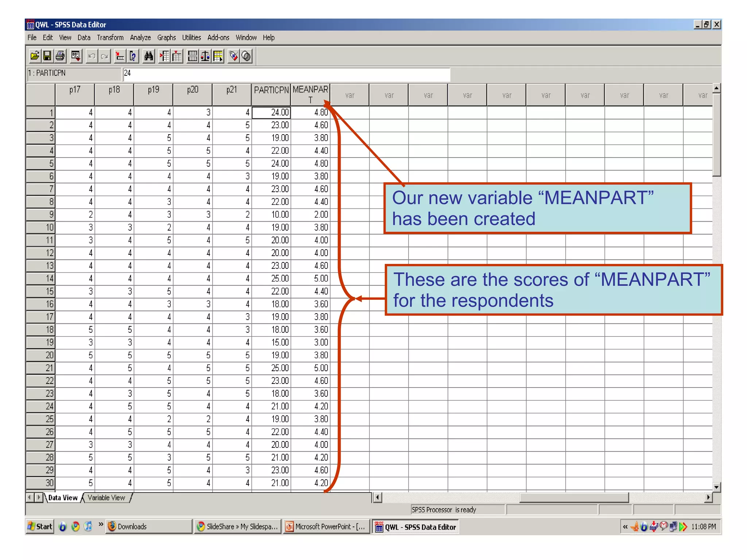Open the Utilities menu
Viewport: 747px width, 560px height.
(x=191, y=38)
